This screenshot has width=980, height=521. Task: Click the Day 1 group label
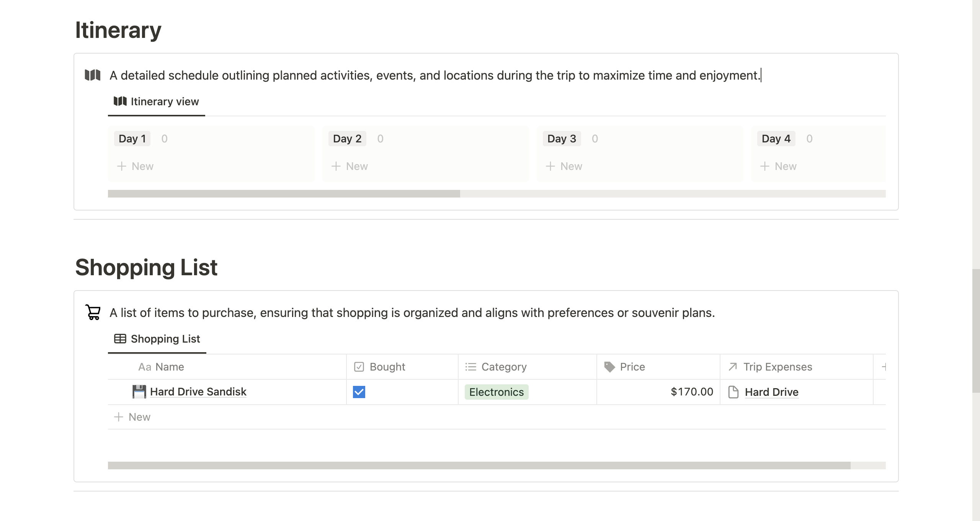[132, 139]
